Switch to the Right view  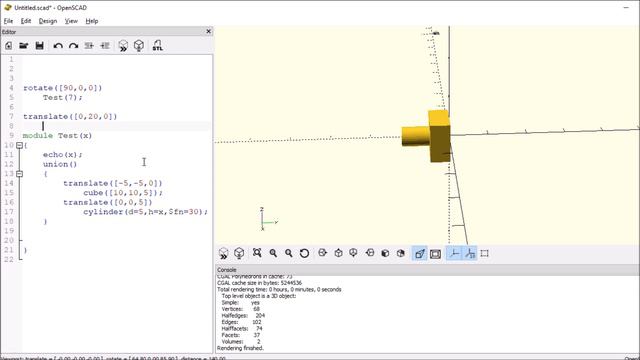[x=322, y=253]
